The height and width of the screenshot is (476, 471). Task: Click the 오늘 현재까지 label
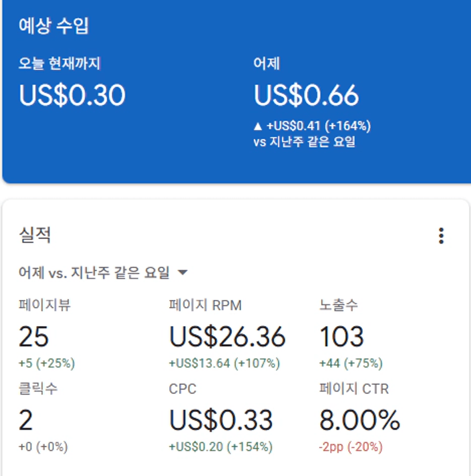point(59,63)
